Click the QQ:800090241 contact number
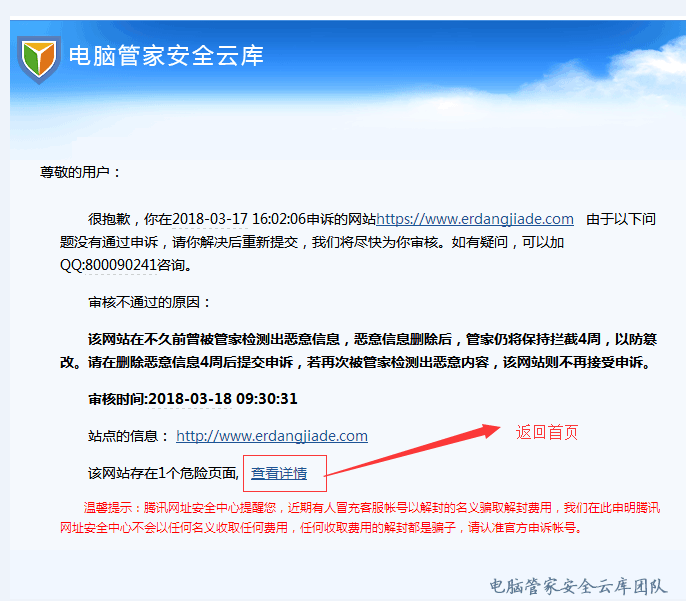This screenshot has width=686, height=601. pos(108,265)
